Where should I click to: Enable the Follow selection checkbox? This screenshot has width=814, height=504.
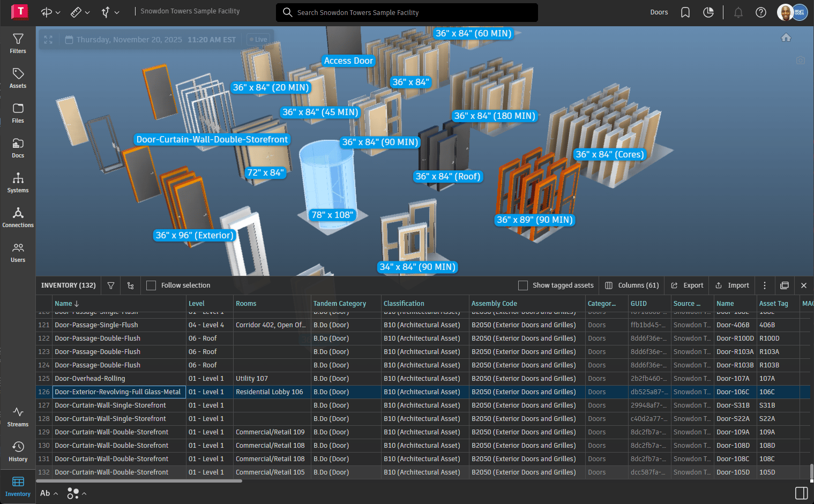(151, 285)
